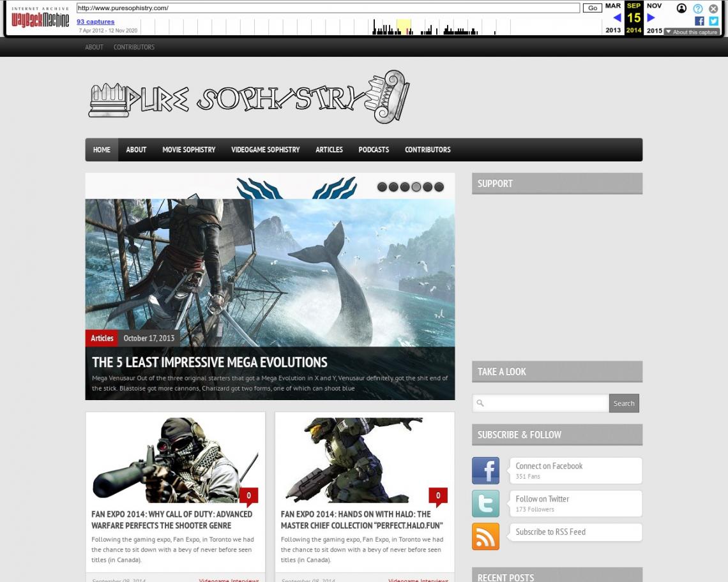Click the Call of Duty soldier thumbnail
This screenshot has width=728, height=582.
[176, 460]
